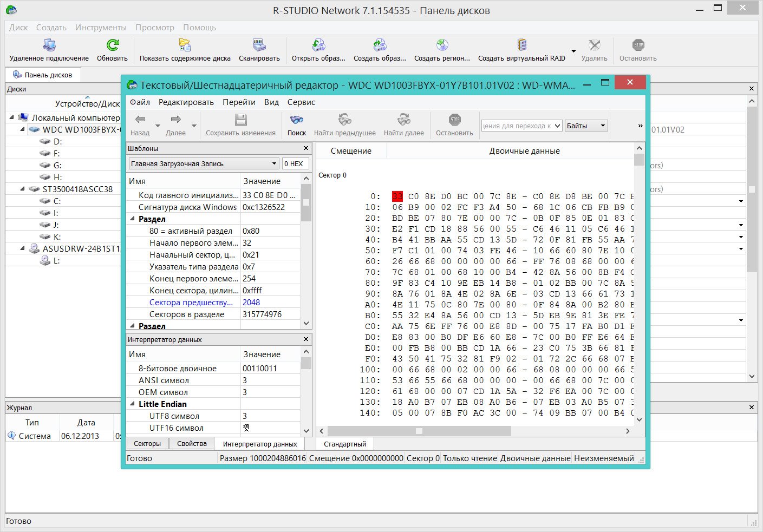Open the Байты units dropdown

602,126
